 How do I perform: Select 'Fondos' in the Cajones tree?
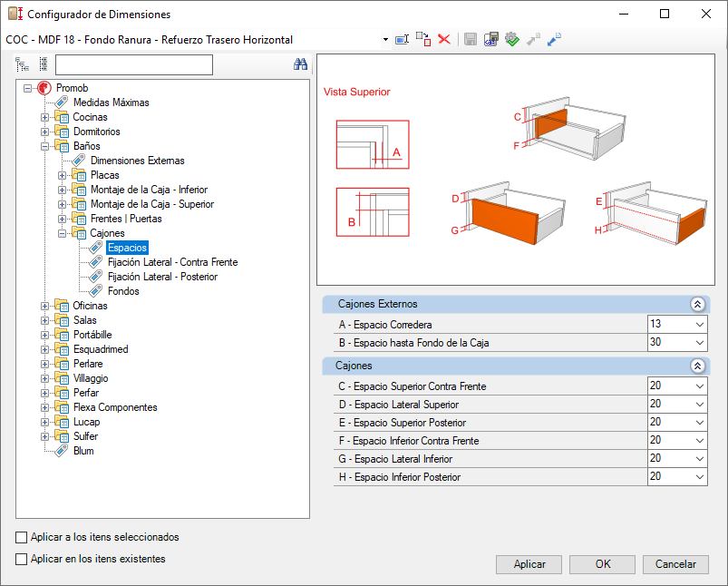[123, 291]
